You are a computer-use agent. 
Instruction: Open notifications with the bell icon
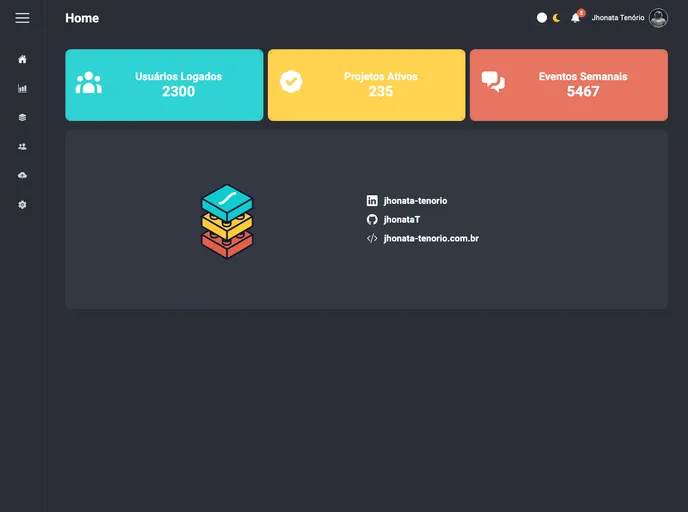575,18
